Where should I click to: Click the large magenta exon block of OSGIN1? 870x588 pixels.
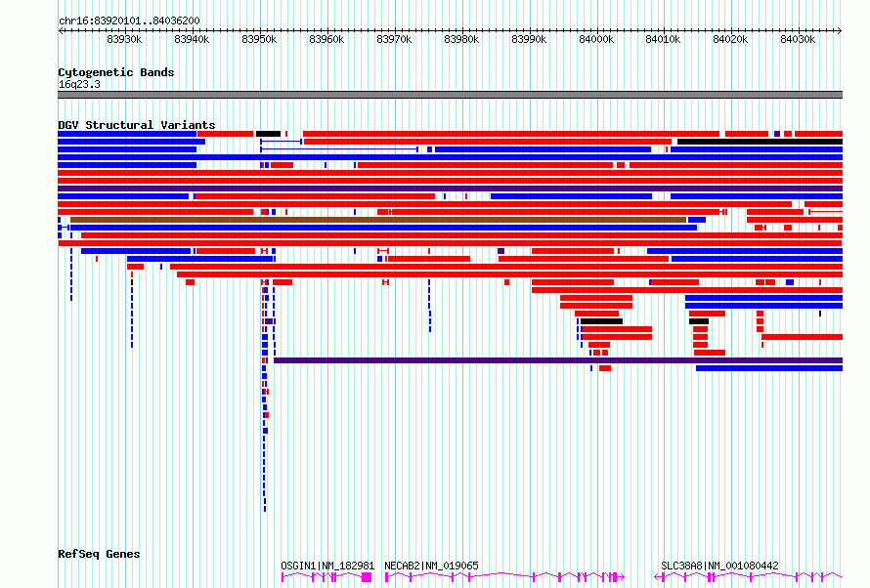[x=367, y=577]
